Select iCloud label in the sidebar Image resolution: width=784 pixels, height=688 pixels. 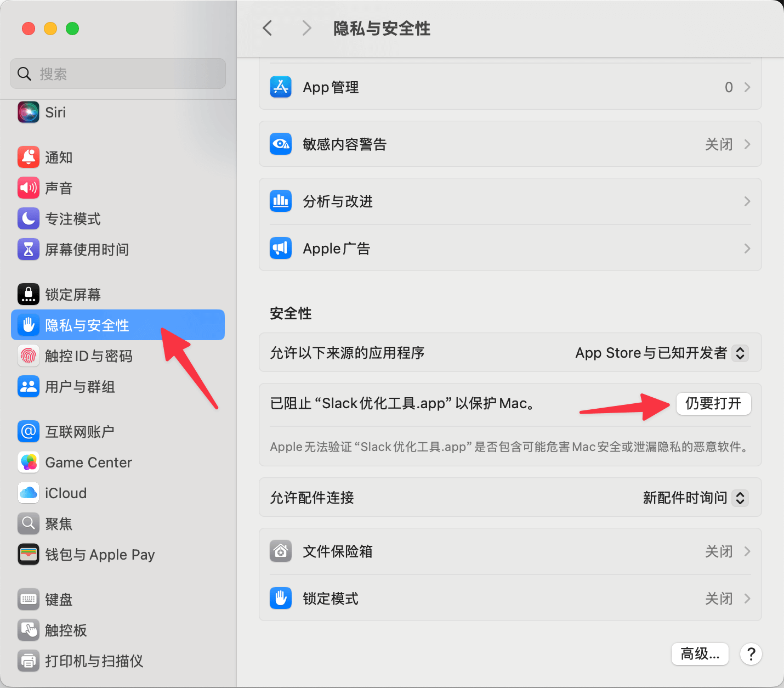pyautogui.click(x=66, y=493)
